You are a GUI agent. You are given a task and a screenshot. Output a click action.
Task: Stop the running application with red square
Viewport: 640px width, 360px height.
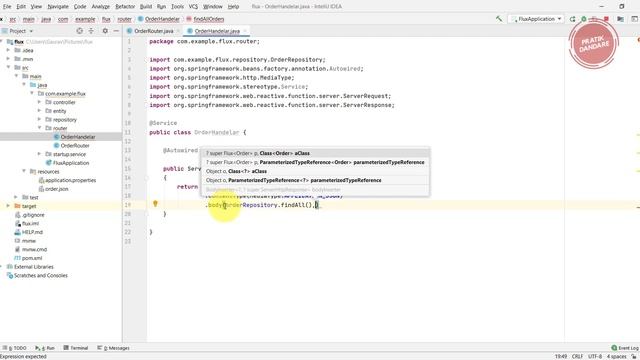tap(607, 19)
